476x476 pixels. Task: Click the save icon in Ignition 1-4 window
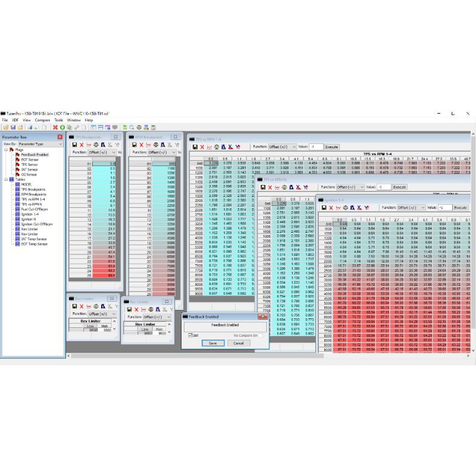[x=322, y=208]
